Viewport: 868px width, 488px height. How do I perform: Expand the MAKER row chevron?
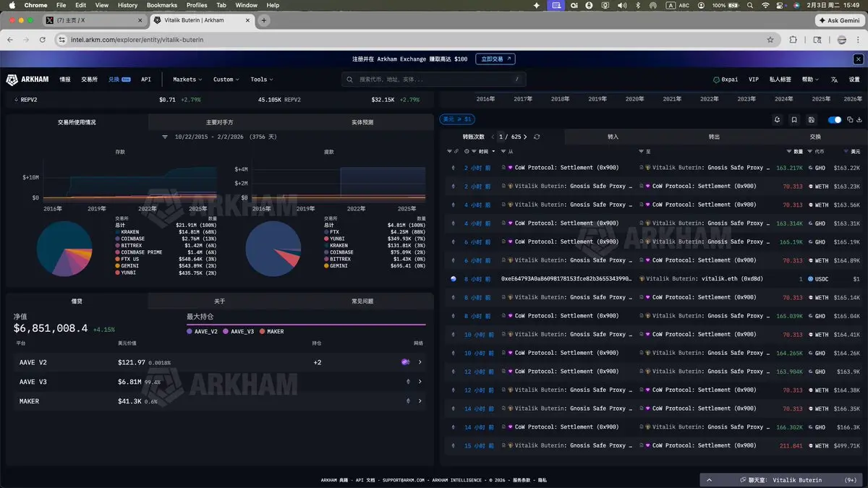[x=420, y=401]
